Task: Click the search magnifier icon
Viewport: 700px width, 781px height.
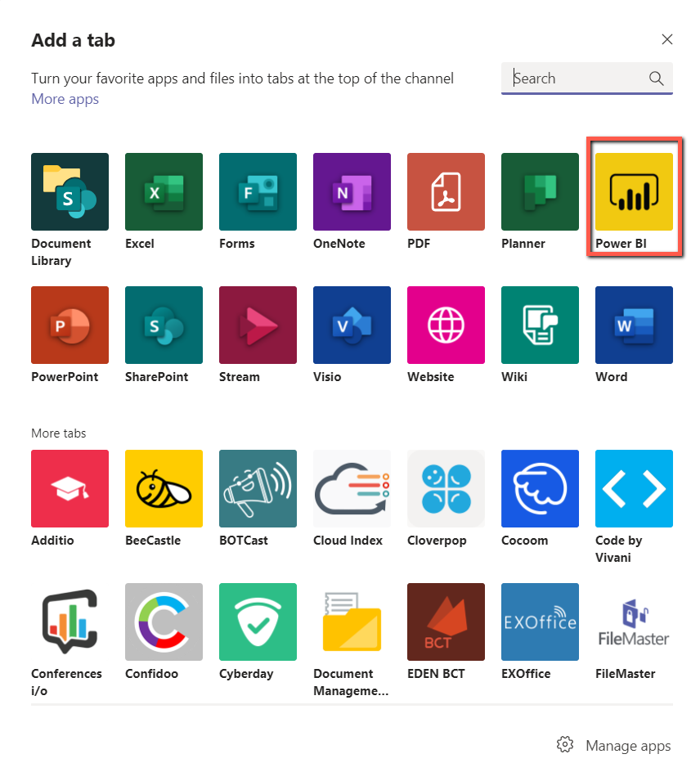Action: coord(656,79)
